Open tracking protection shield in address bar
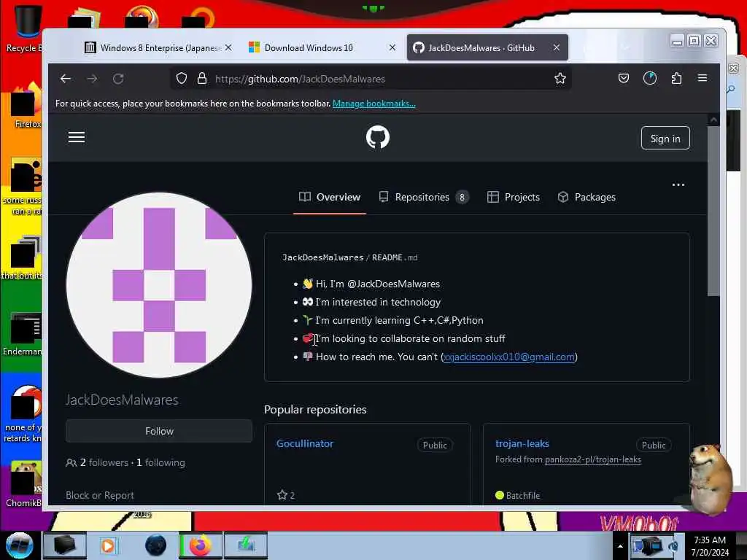Screen dimensions: 747x560 pyautogui.click(x=182, y=79)
